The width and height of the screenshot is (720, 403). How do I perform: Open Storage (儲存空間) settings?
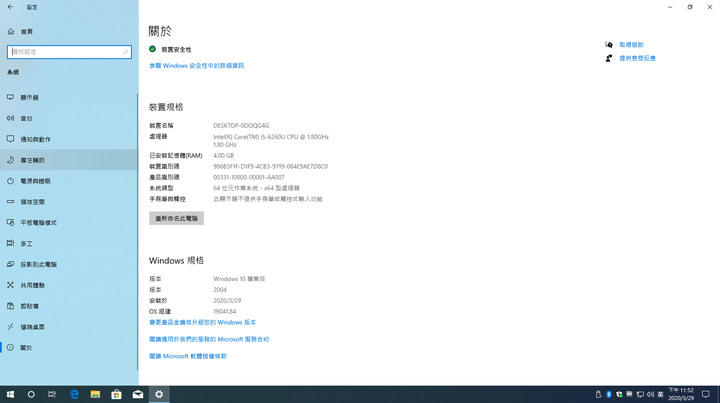(69, 202)
